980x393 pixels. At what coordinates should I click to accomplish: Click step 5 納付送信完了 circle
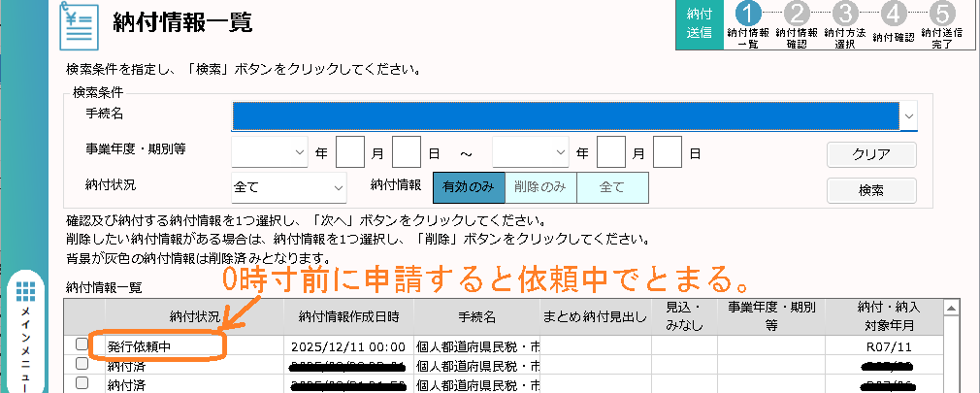coord(941,14)
